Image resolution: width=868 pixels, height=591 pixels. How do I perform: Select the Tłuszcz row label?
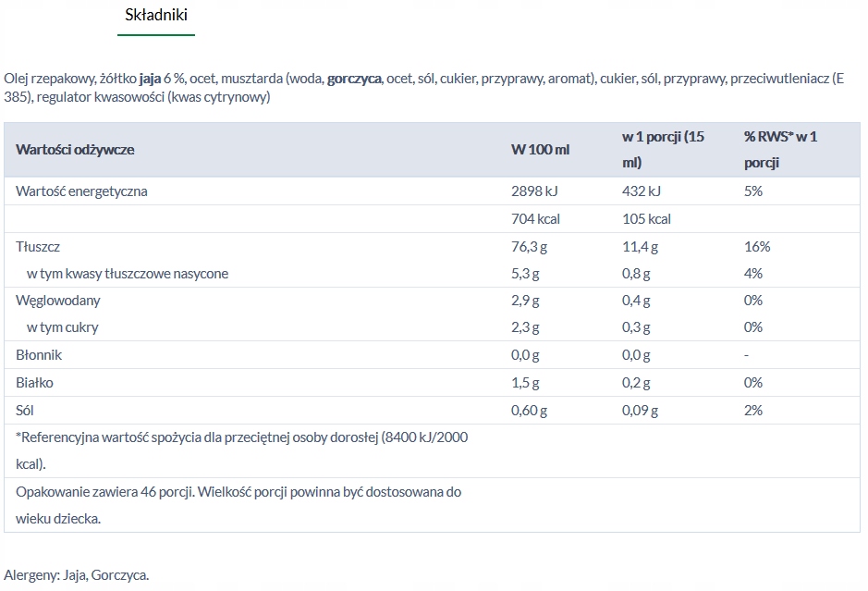38,247
